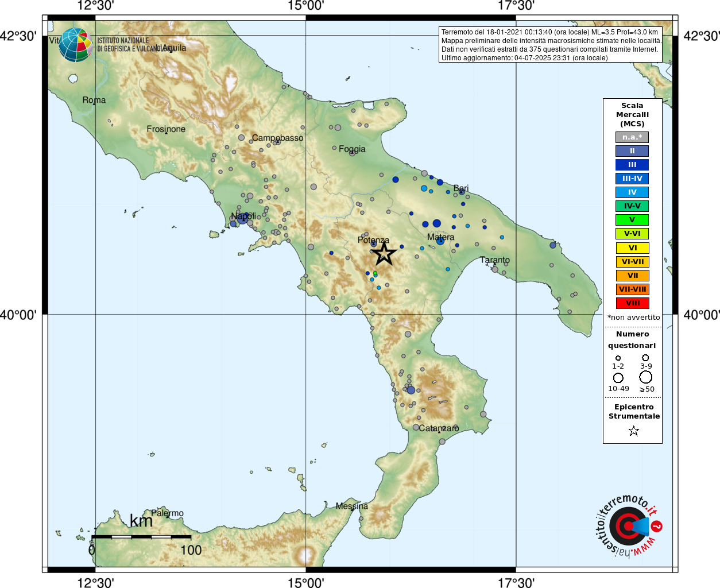Click the Catanzaro gray marker
The image size is (720, 588).
click(416, 427)
